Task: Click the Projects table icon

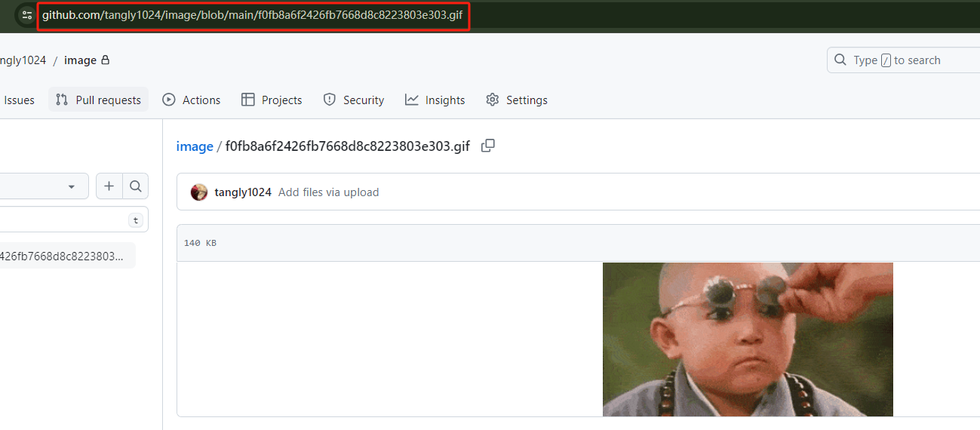Action: point(247,100)
